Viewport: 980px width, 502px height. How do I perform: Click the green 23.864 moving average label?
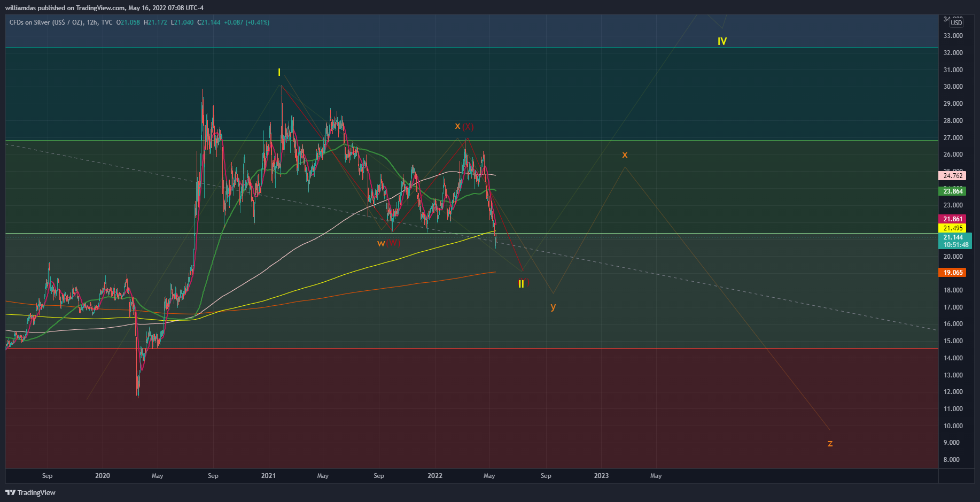(x=953, y=191)
